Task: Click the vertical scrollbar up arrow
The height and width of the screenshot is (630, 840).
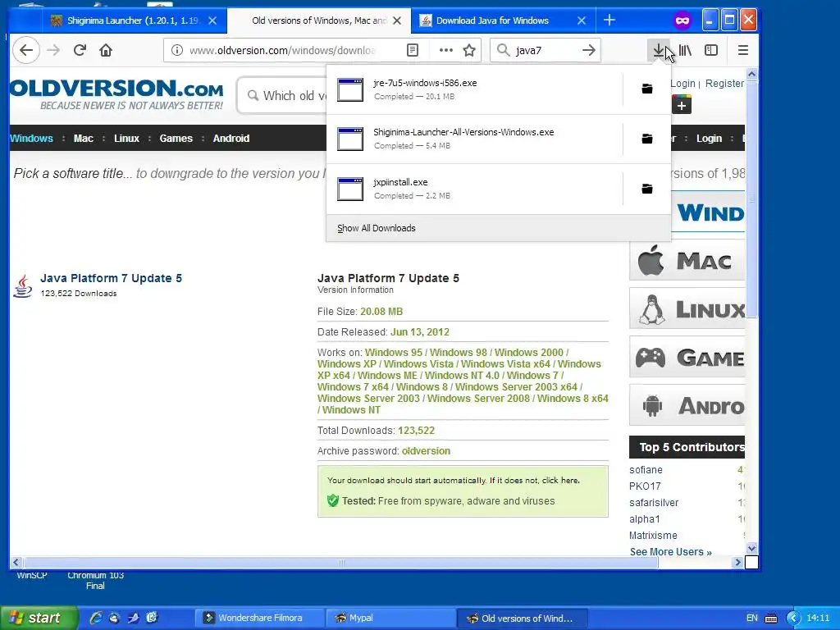Action: pyautogui.click(x=751, y=75)
